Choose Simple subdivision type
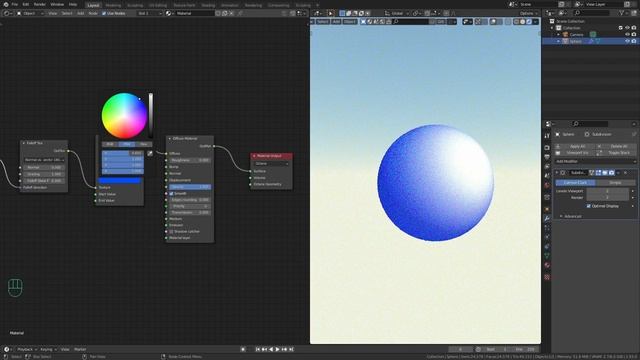This screenshot has width=640, height=360. click(616, 183)
